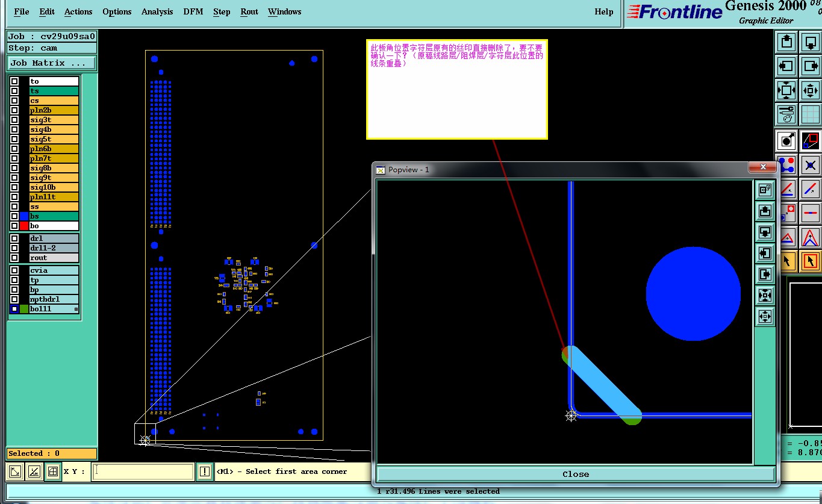Select the 'sig3t' layer name
This screenshot has width=822, height=504.
(x=54, y=120)
